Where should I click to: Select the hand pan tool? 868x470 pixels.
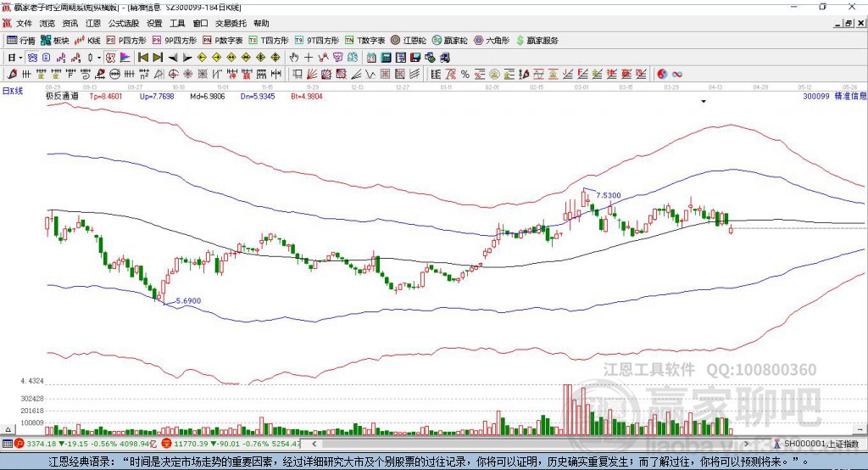(x=294, y=58)
